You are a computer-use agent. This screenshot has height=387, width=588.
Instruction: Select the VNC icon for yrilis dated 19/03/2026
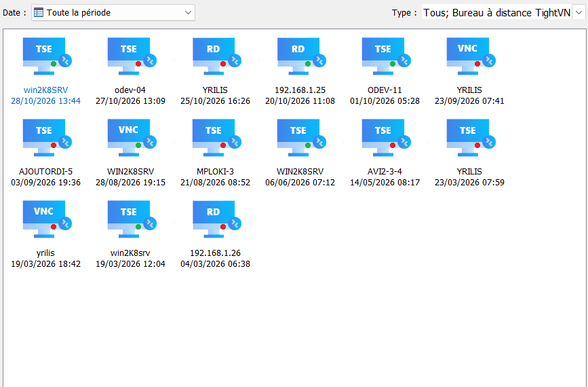coord(47,219)
